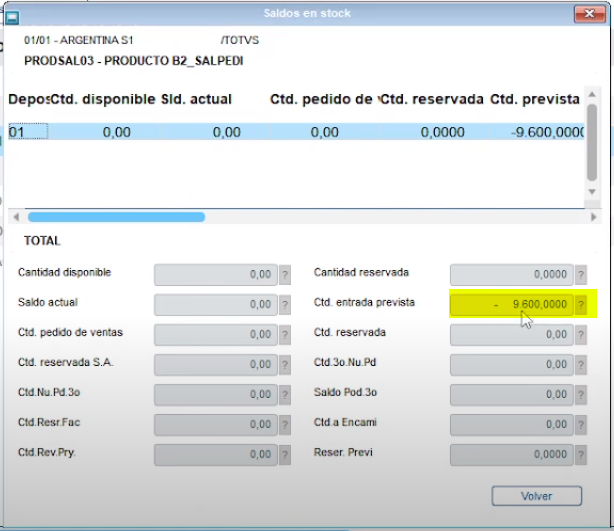Open help beside Ctd. reservada 0,00 total

pyautogui.click(x=581, y=335)
